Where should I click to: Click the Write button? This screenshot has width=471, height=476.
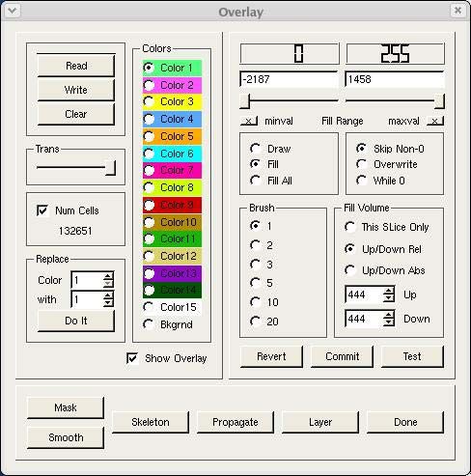76,90
